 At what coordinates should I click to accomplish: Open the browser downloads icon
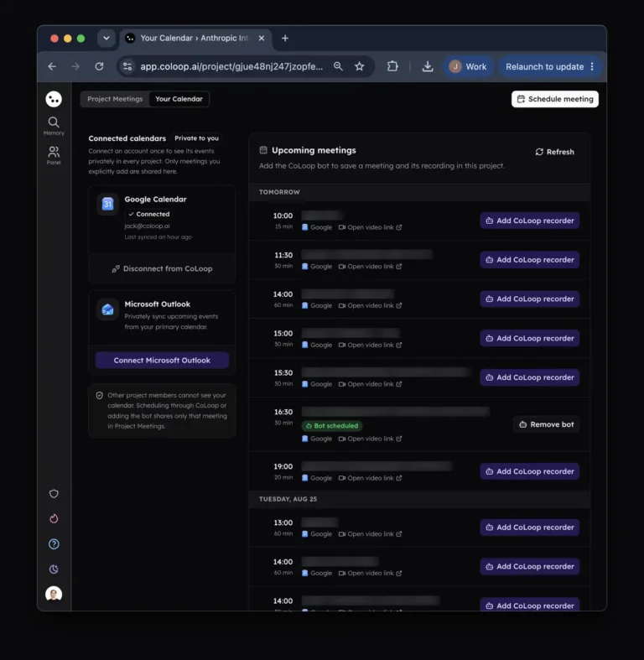pyautogui.click(x=428, y=66)
